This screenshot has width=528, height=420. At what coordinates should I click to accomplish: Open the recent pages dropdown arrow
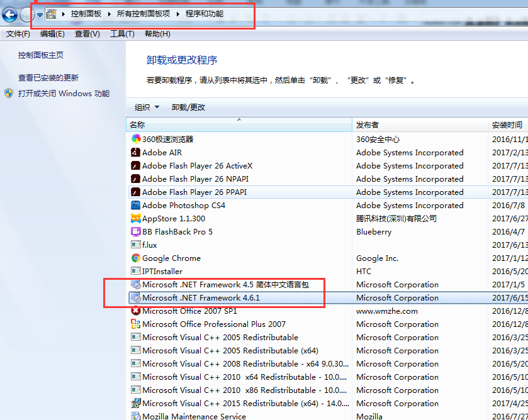tap(40, 15)
